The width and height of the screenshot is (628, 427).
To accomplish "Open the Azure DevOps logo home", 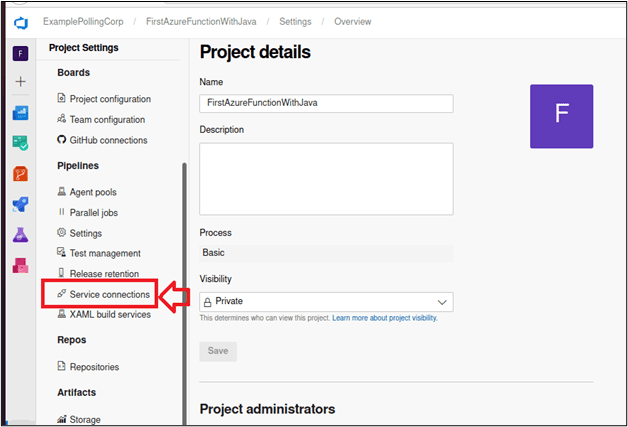I will click(21, 23).
